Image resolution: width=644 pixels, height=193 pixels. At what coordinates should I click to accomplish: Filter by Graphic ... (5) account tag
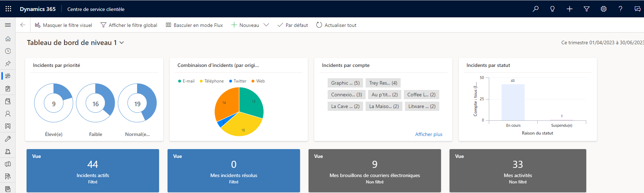[x=345, y=83]
